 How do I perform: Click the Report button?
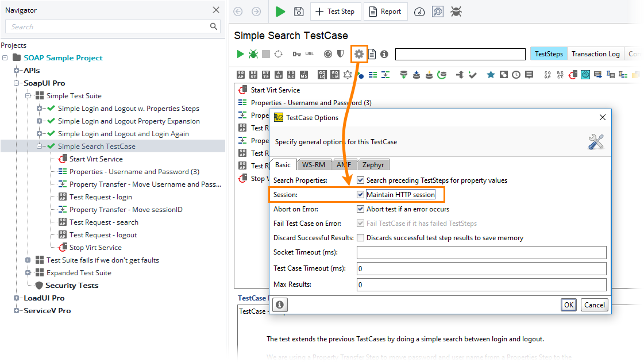(385, 11)
